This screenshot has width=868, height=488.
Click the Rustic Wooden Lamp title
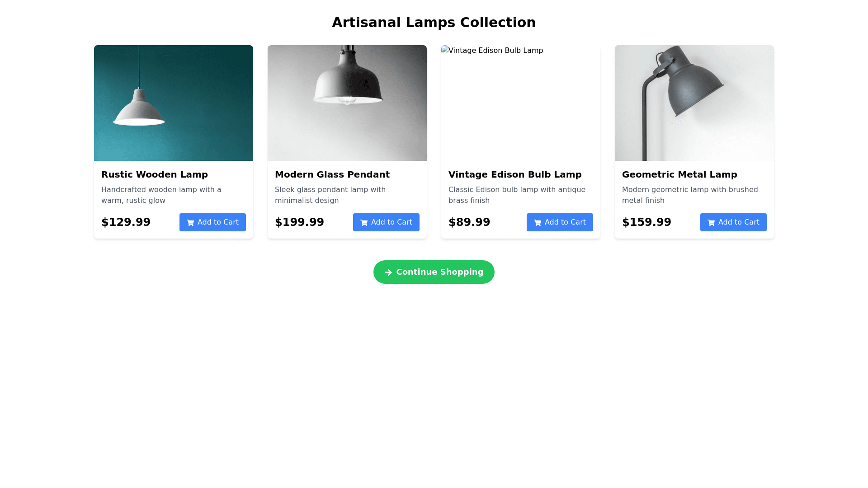tap(155, 174)
